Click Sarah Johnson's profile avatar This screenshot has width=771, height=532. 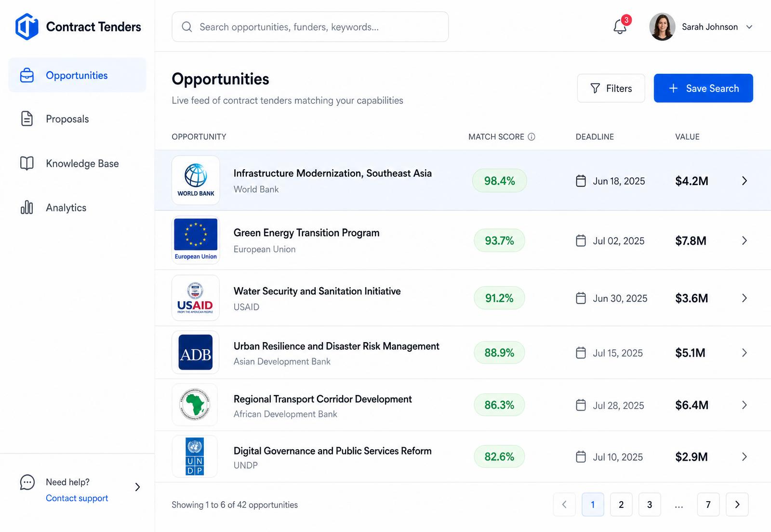click(662, 27)
